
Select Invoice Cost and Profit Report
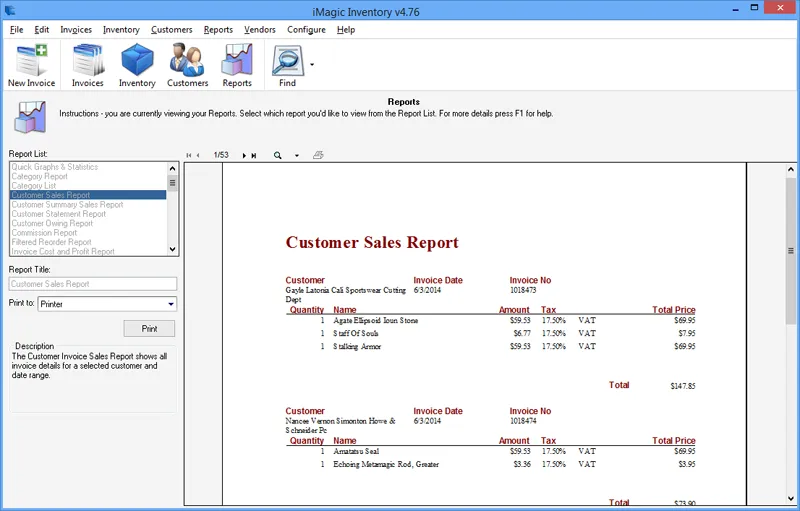pos(88,251)
